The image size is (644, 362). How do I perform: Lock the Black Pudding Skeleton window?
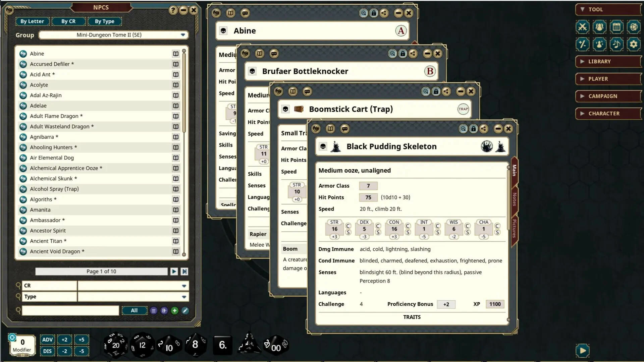tap(473, 129)
